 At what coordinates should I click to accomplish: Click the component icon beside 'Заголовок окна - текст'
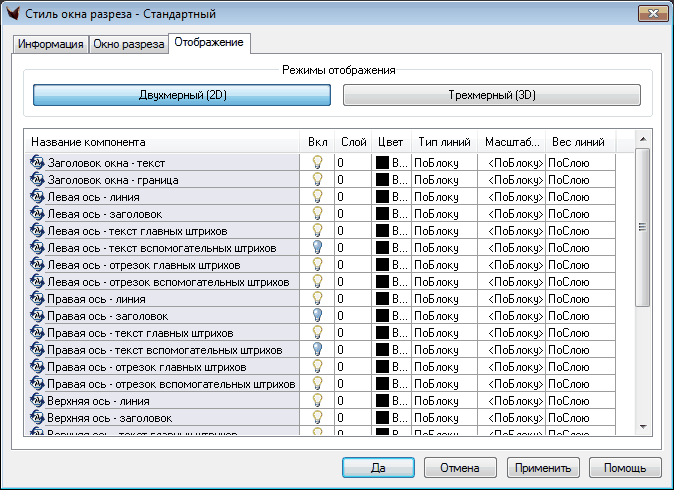pos(38,162)
